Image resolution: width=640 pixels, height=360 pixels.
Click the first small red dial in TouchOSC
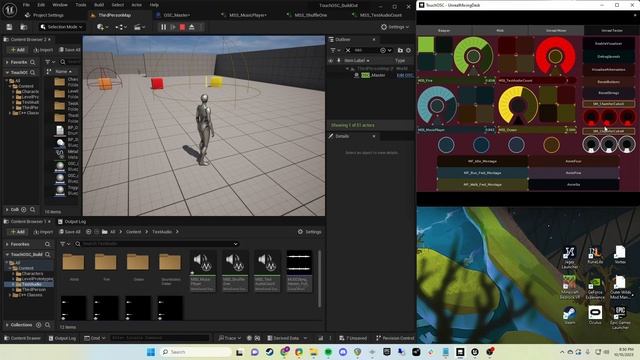tap(591, 118)
